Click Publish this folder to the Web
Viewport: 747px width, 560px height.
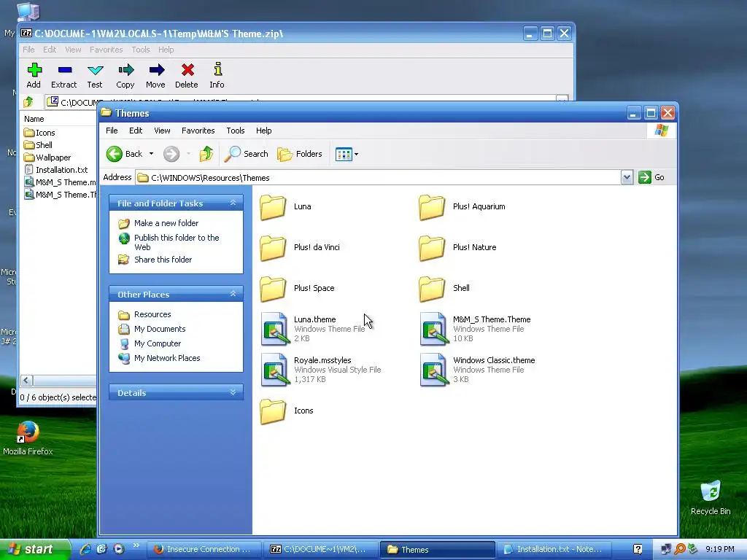[177, 242]
